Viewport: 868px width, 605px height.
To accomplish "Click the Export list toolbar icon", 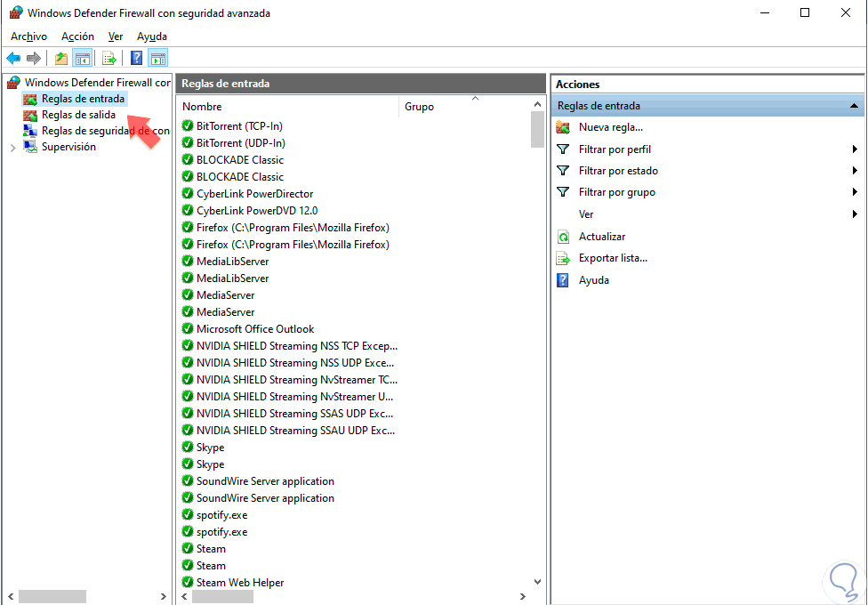I will 109,58.
